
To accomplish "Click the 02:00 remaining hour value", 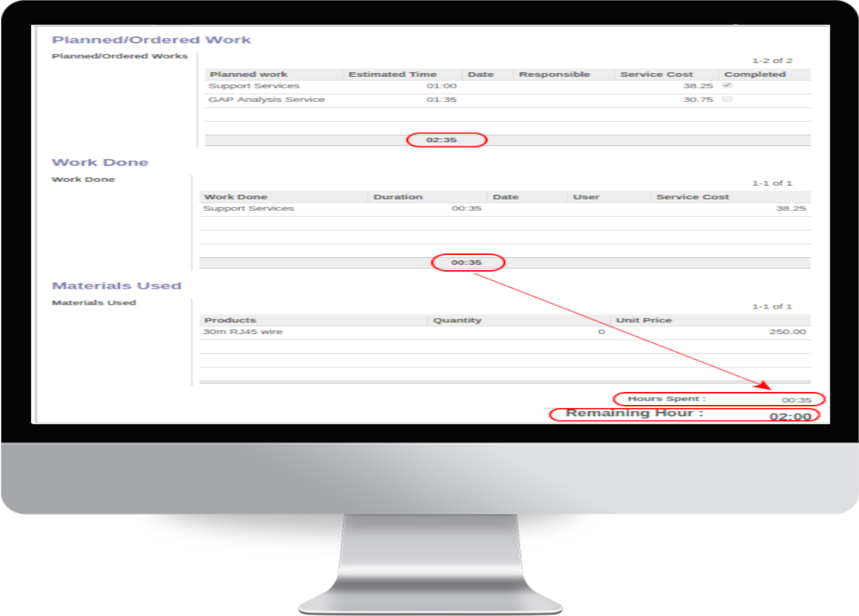I will point(790,416).
